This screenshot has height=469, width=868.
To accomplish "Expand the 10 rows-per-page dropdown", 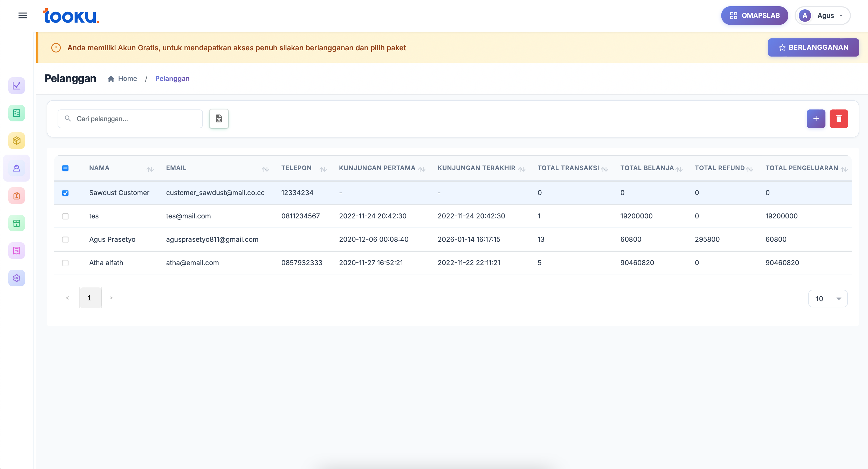I will [x=828, y=299].
